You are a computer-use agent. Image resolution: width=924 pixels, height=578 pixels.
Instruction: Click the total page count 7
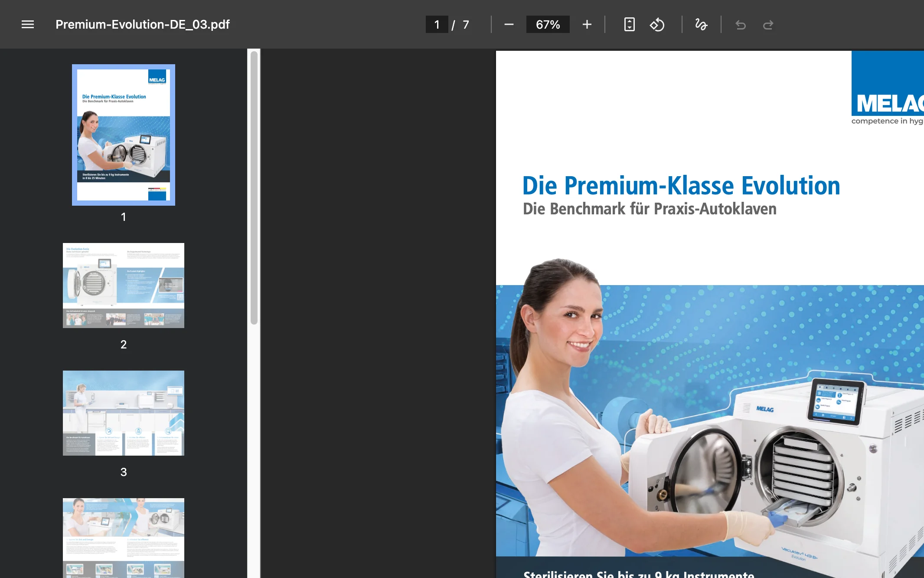(466, 25)
